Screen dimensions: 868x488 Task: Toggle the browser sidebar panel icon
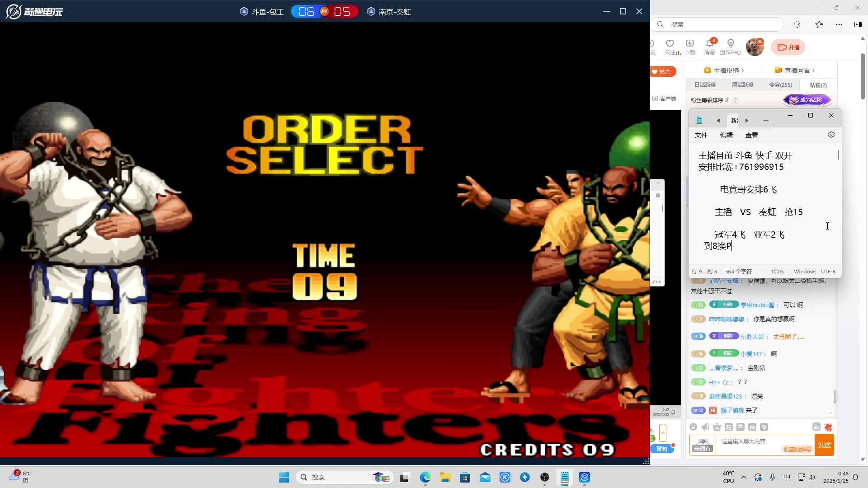point(858,24)
